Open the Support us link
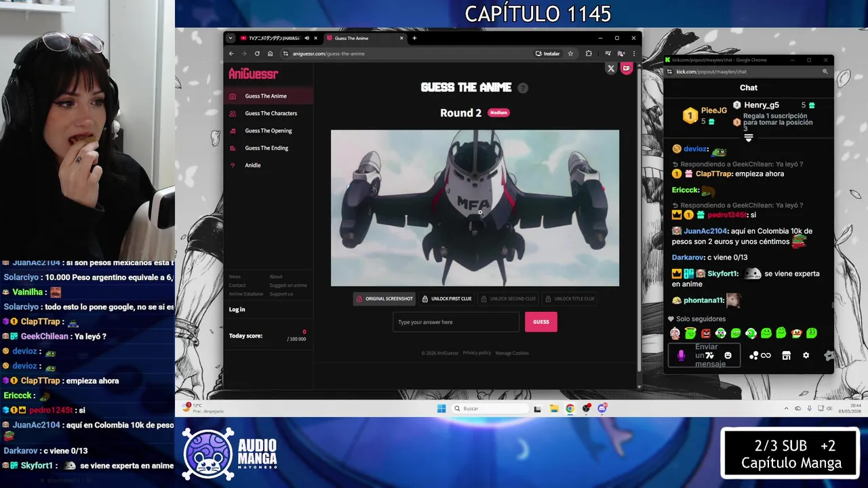 coord(281,294)
